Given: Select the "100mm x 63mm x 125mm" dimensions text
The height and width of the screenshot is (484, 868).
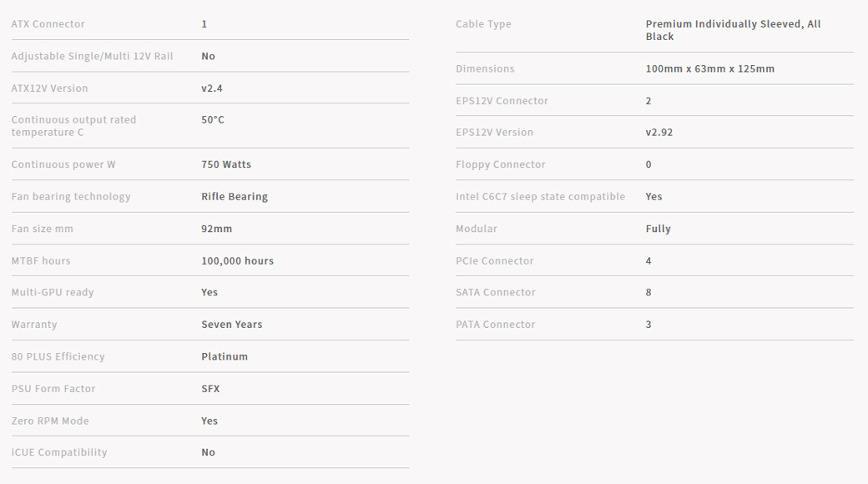Looking at the screenshot, I should pyautogui.click(x=709, y=68).
